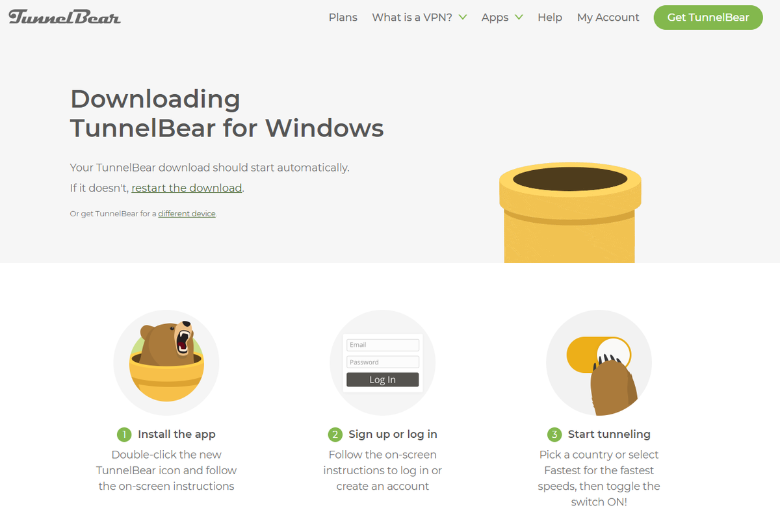Click the Get TunnelBear button
Screen dimensions: 780x532
[x=708, y=18]
